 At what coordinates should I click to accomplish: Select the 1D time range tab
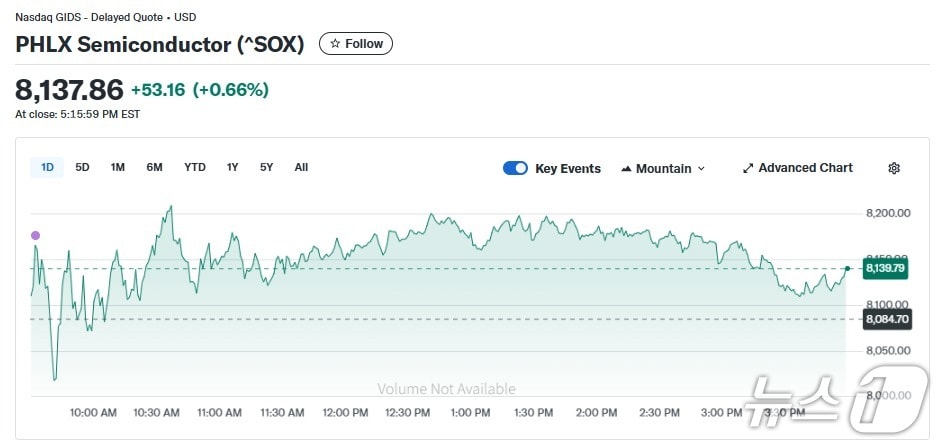[x=47, y=167]
